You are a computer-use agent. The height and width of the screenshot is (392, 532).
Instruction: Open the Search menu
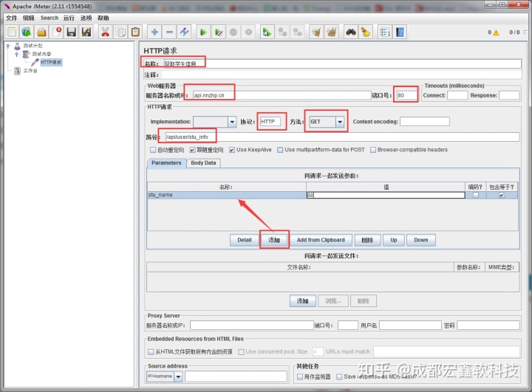click(x=50, y=18)
